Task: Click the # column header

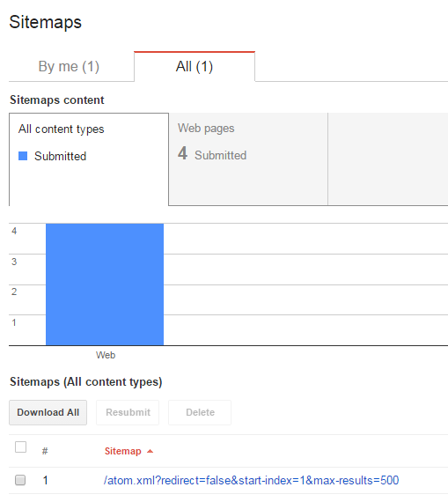Action: (x=45, y=451)
